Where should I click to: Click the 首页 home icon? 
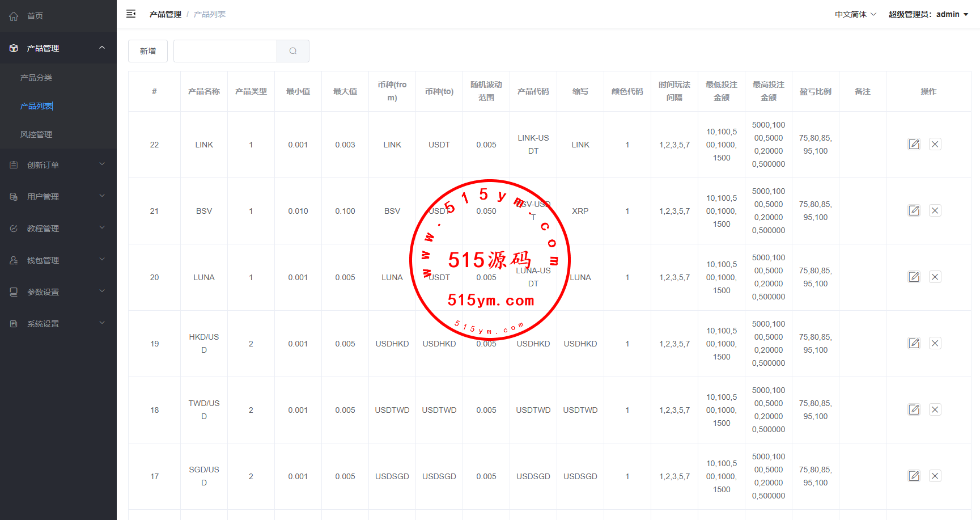(14, 16)
